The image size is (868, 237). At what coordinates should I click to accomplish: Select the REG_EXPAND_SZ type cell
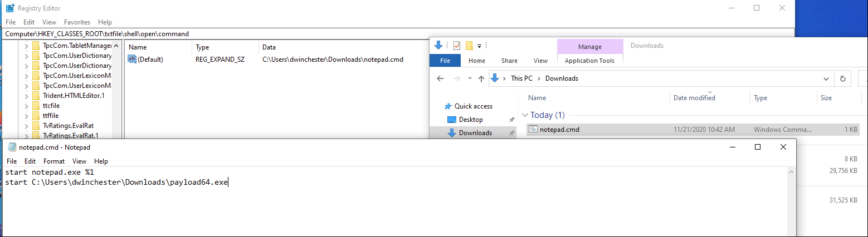coord(220,59)
